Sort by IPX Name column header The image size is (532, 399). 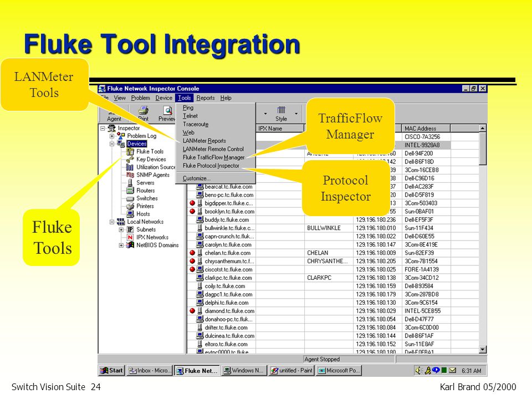[280, 128]
